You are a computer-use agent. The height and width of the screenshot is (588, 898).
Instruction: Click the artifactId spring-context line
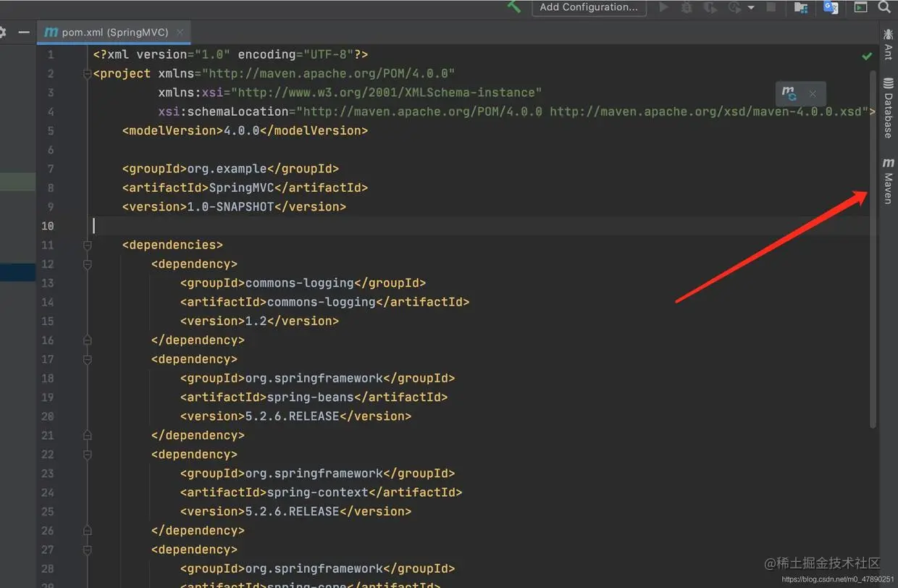[321, 492]
